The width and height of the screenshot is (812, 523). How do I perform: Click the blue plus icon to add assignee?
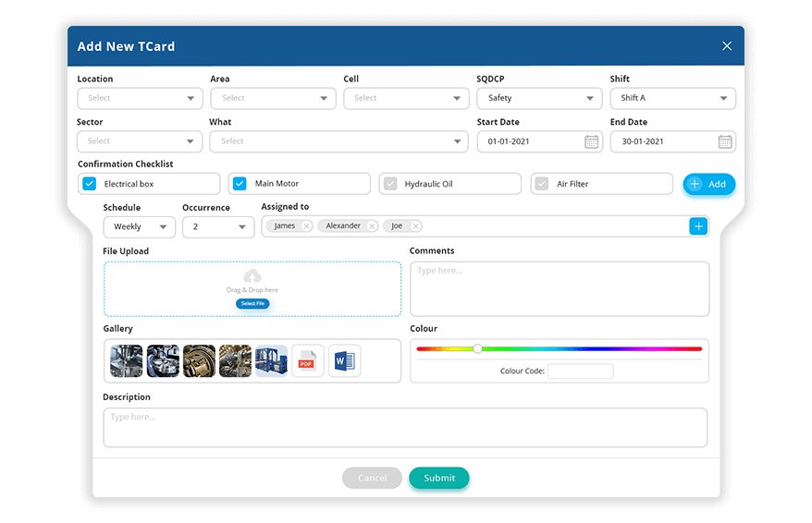698,226
